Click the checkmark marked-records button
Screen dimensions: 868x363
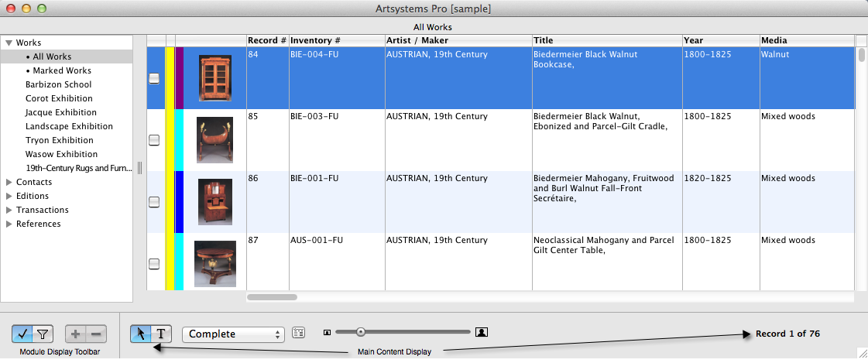click(22, 334)
